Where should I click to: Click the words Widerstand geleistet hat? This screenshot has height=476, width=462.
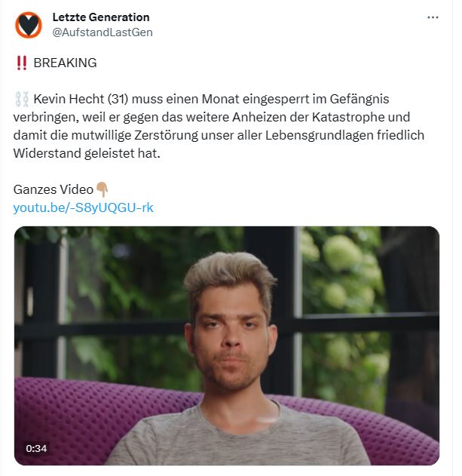click(x=87, y=153)
